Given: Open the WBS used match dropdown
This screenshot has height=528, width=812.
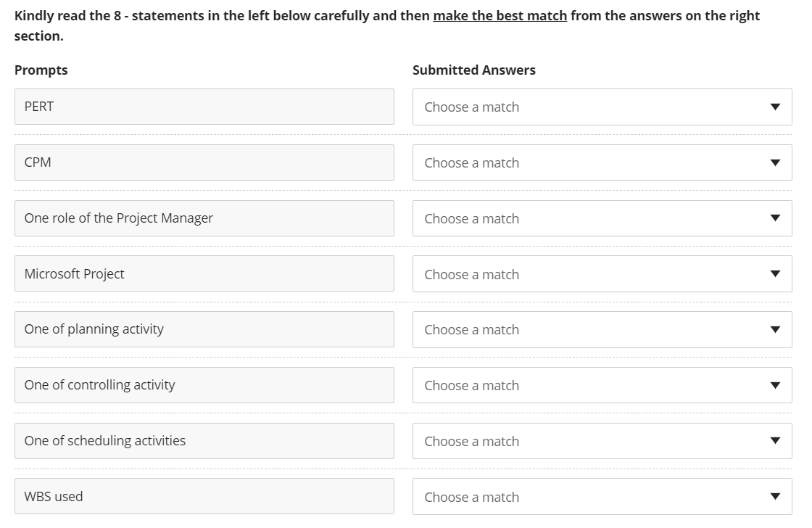Looking at the screenshot, I should [x=602, y=497].
